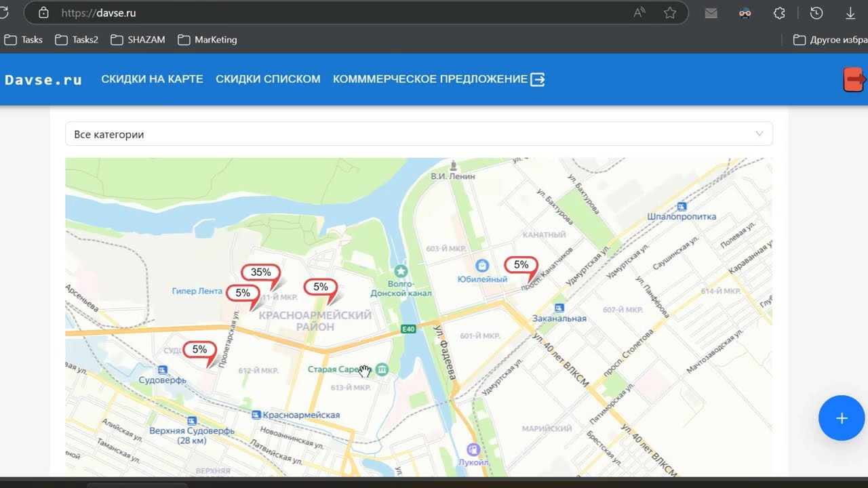The image size is (868, 488).
Task: Open the Скидки списком menu item
Action: 268,79
